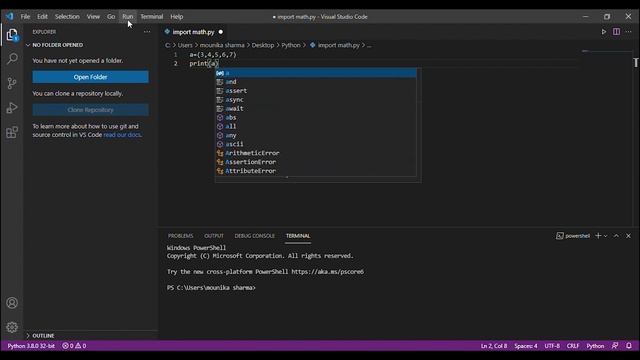Open the Accounts icon in activity bar

point(12,303)
